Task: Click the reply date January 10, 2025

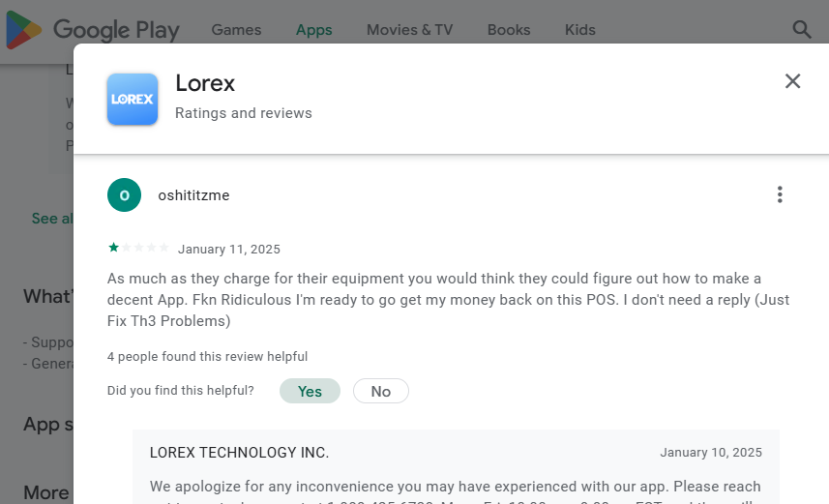Action: (x=711, y=453)
